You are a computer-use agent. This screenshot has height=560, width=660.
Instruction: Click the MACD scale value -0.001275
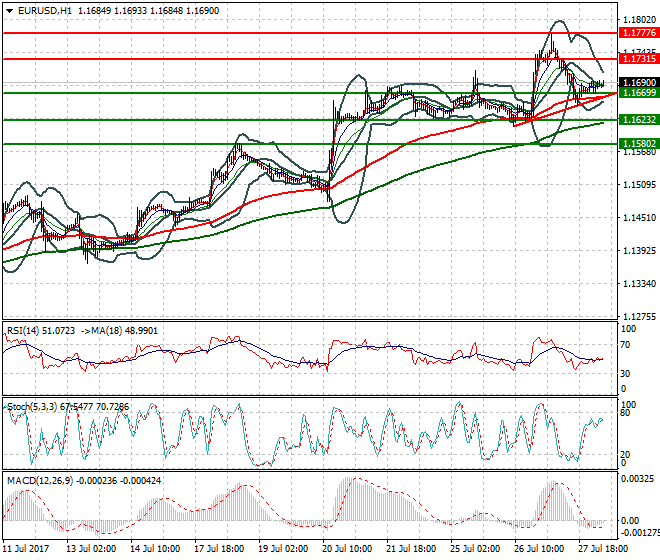click(640, 533)
